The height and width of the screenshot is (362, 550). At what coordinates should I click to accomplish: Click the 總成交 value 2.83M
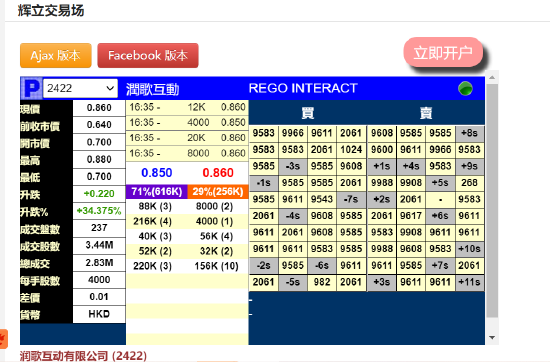(99, 262)
